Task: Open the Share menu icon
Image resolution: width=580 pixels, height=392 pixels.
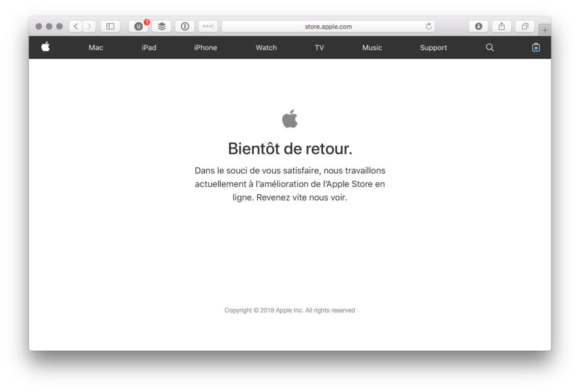Action: coord(501,26)
